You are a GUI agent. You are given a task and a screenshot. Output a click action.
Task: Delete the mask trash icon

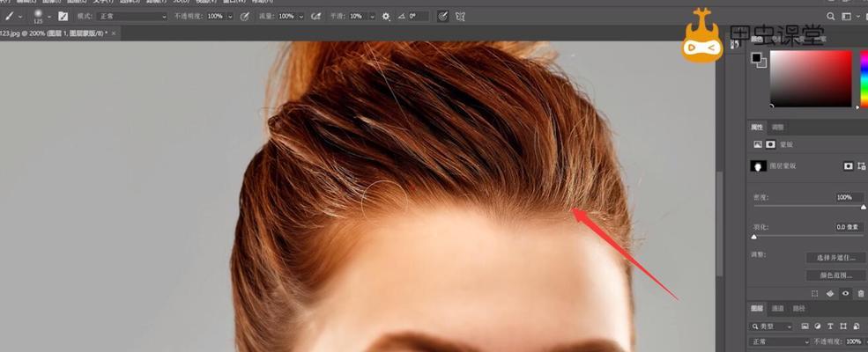(861, 294)
